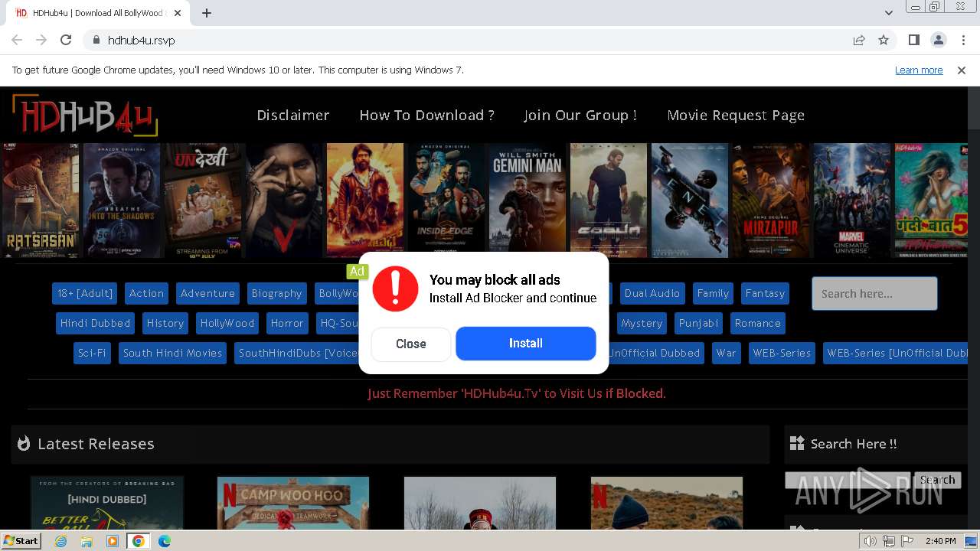The height and width of the screenshot is (551, 980).
Task: Click the Search here... input field
Action: (x=874, y=294)
